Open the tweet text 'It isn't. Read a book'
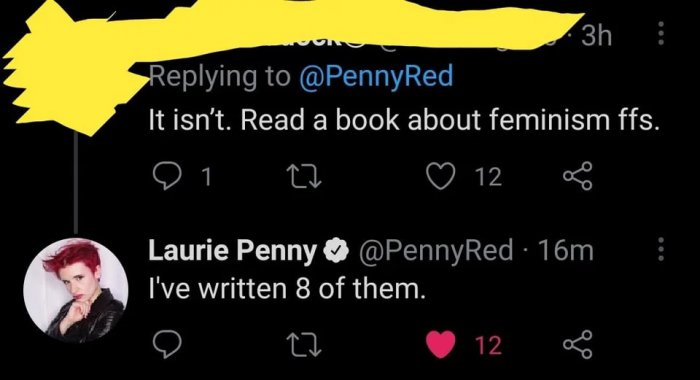The width and height of the screenshot is (700, 380). (274, 120)
